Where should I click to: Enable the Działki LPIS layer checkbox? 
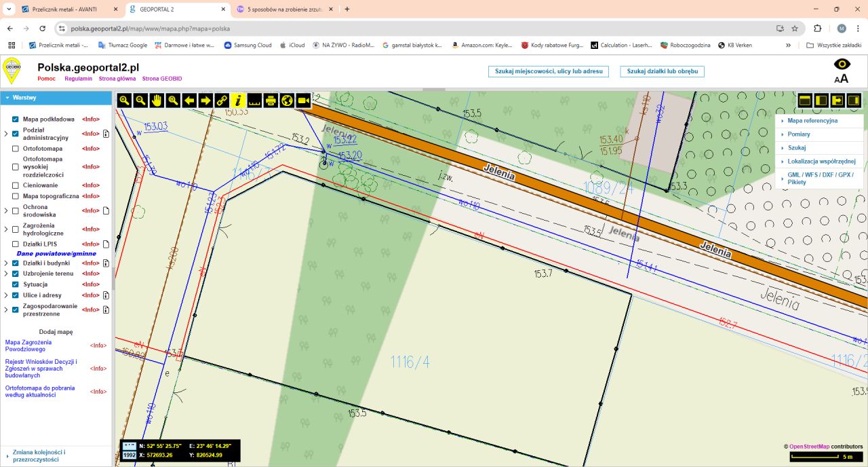(16, 244)
